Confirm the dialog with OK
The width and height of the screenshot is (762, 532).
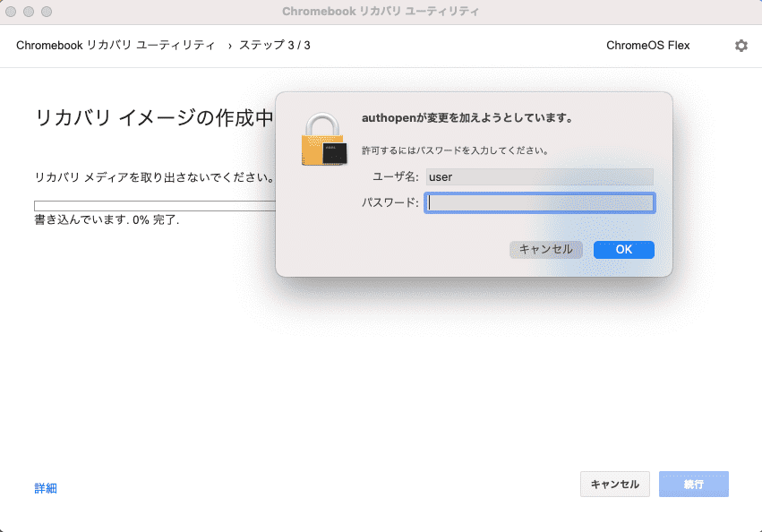click(624, 250)
